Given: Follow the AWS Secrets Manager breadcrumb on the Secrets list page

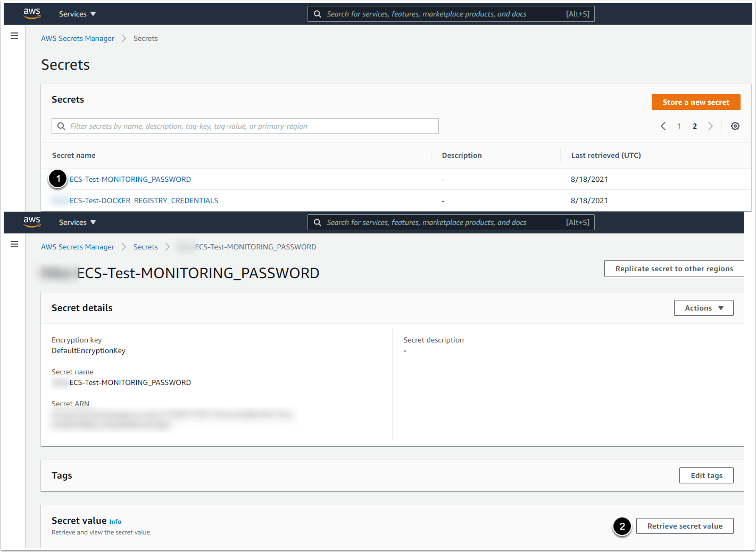Looking at the screenshot, I should coord(78,38).
